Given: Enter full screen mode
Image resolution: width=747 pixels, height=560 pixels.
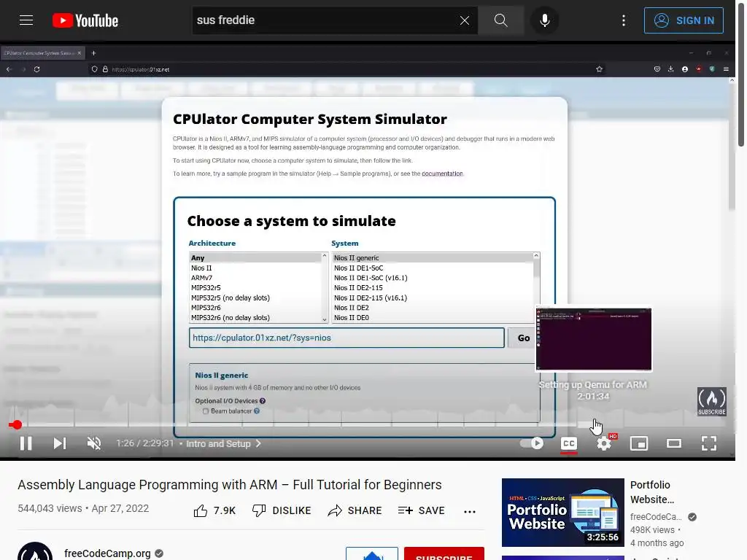Looking at the screenshot, I should pos(709,443).
